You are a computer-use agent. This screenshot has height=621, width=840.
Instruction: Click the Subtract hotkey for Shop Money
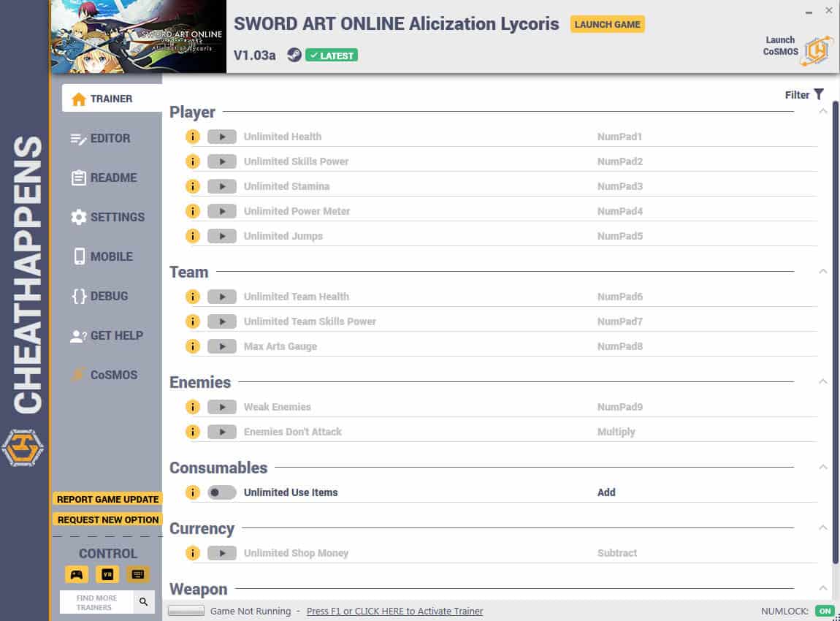point(617,553)
